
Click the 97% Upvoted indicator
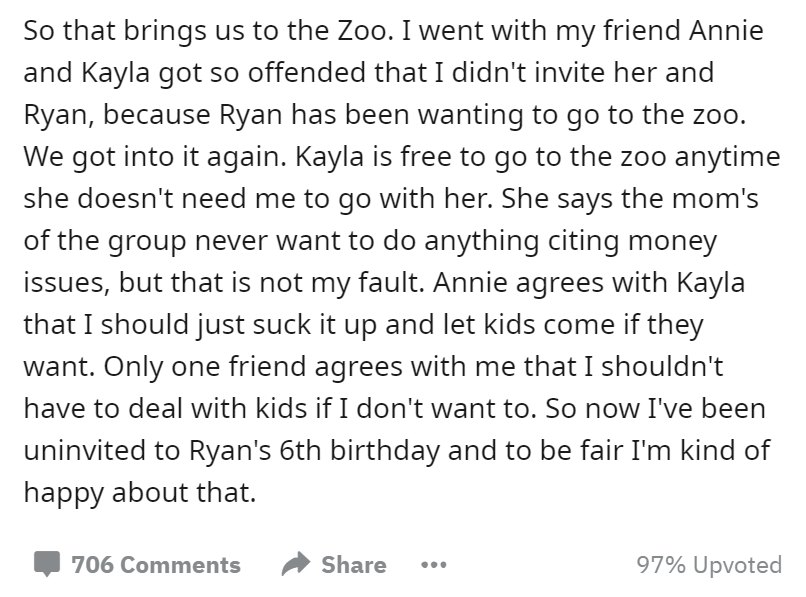coord(709,565)
